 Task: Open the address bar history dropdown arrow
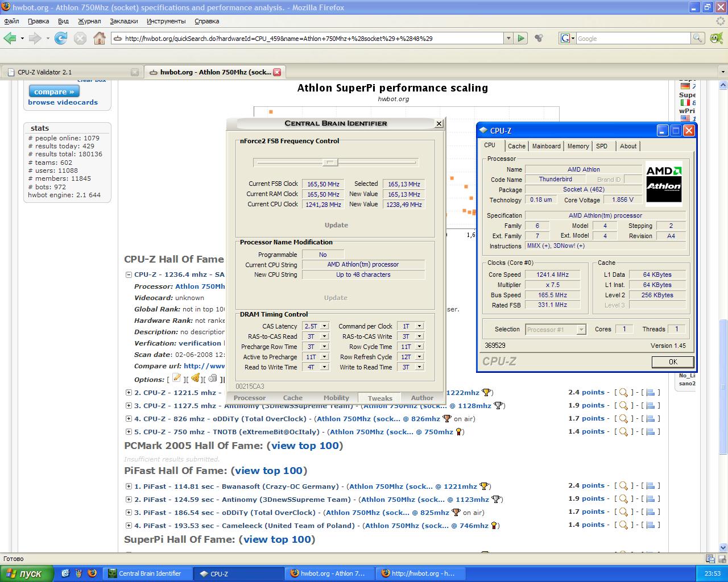coord(508,38)
